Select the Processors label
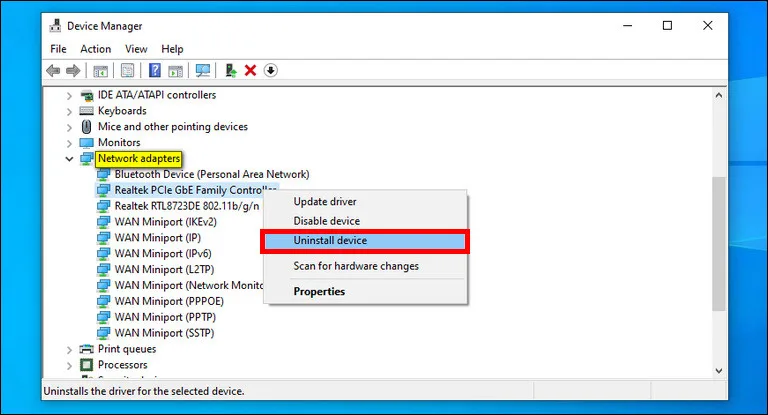 pyautogui.click(x=122, y=365)
